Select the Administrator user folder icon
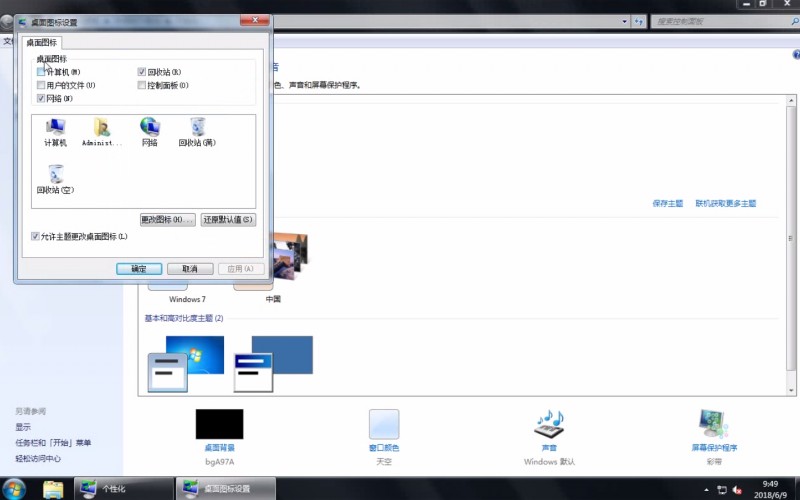The height and width of the screenshot is (500, 800). click(102, 132)
